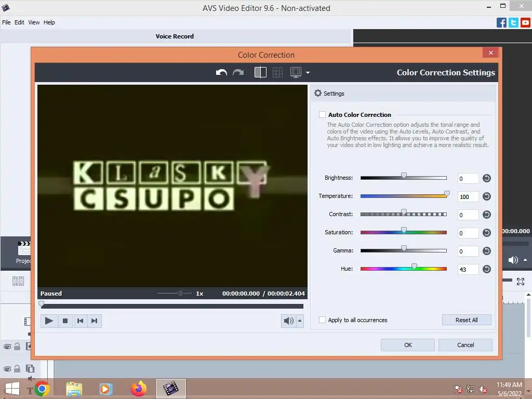
Task: Click the Brightness value field
Action: 468,179
